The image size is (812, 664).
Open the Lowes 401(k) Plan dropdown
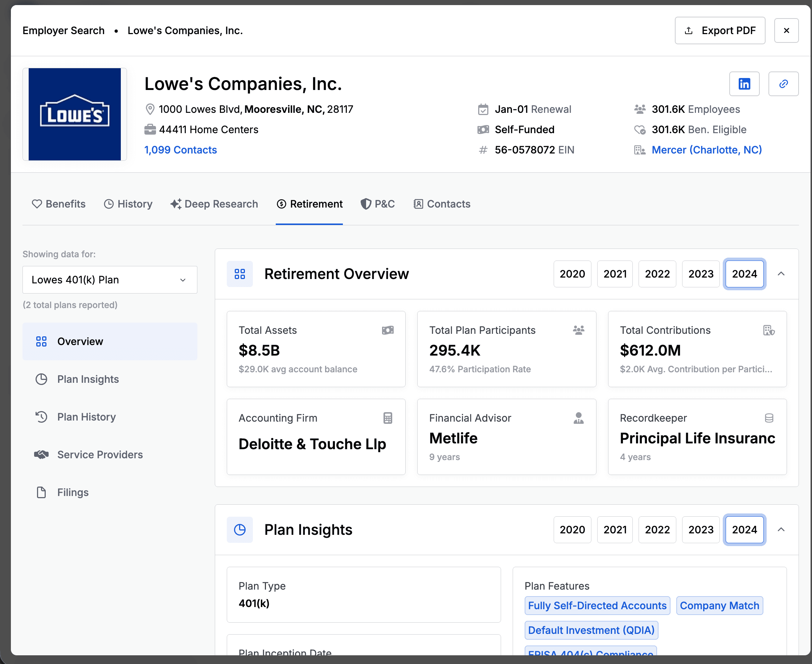tap(110, 280)
